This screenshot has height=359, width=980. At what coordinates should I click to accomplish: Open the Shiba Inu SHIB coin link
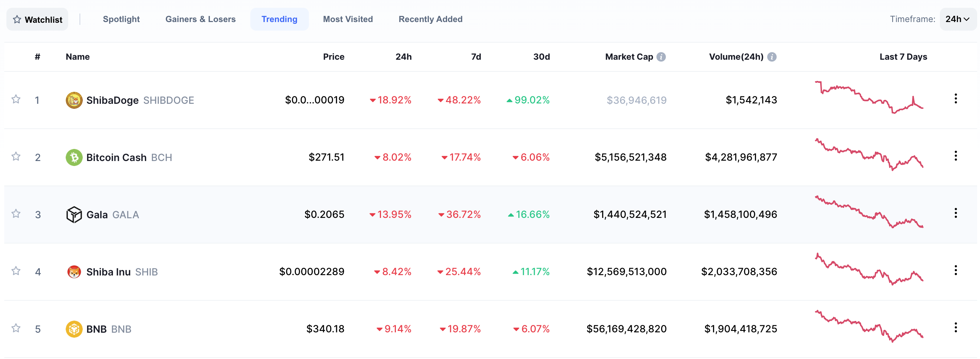[122, 272]
